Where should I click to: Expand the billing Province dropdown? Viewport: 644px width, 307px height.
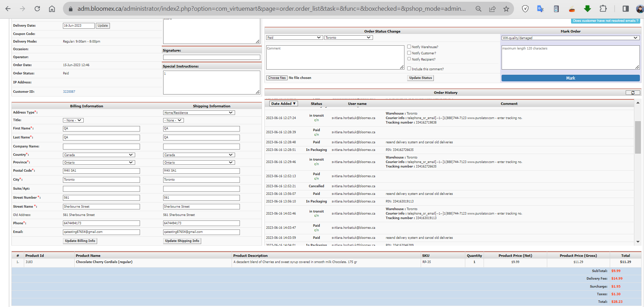(x=99, y=162)
